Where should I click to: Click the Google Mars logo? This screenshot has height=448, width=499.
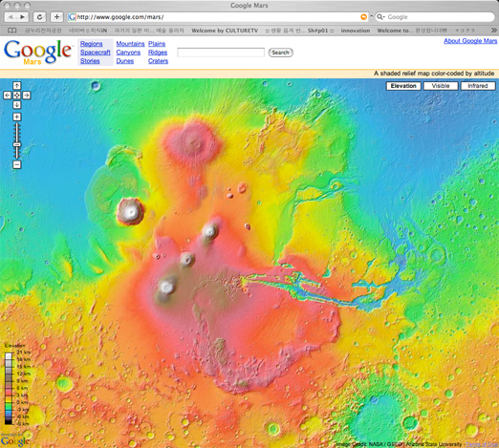tap(37, 53)
